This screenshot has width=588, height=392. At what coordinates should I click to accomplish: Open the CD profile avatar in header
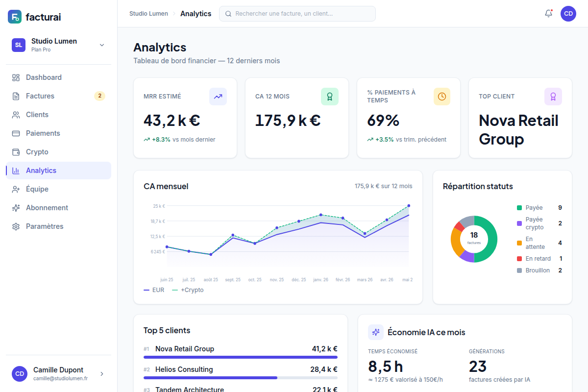568,14
